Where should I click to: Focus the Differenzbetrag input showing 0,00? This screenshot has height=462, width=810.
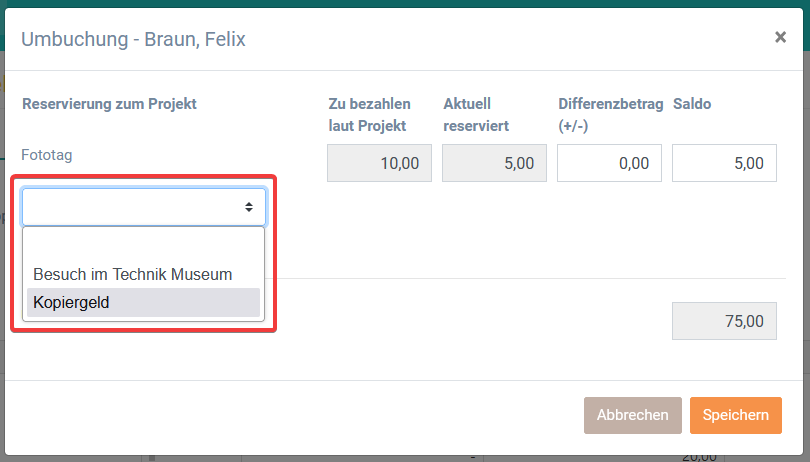(609, 163)
